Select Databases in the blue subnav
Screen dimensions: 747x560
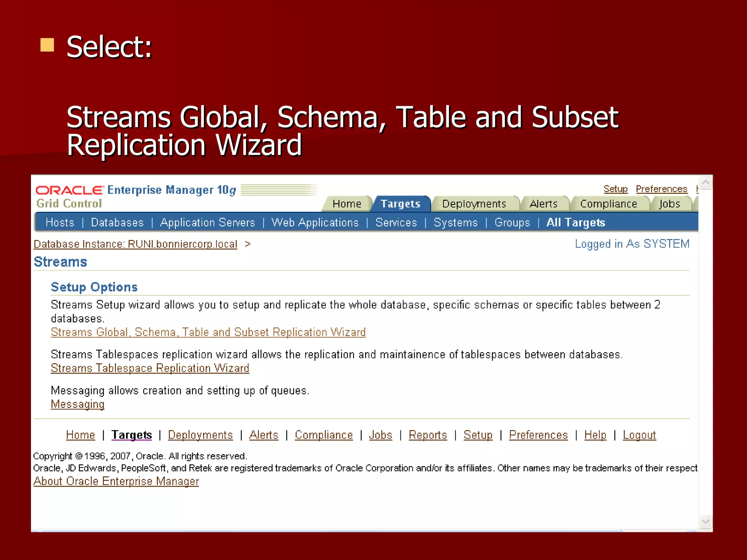click(x=117, y=222)
